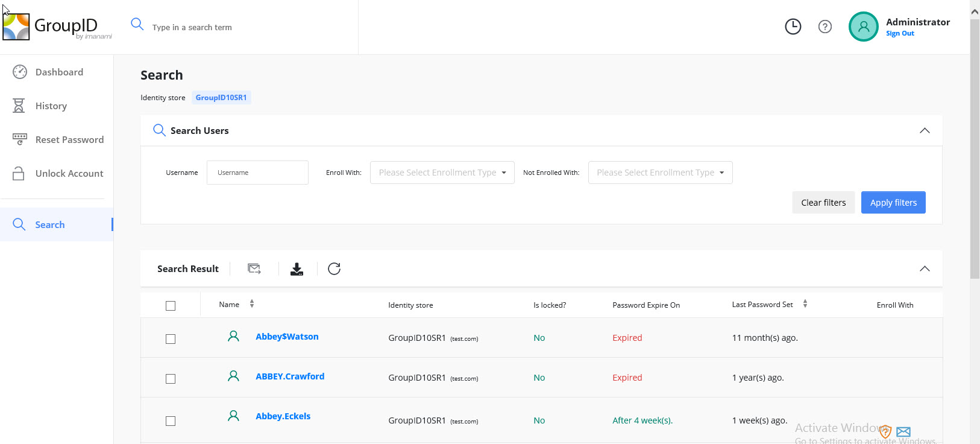The height and width of the screenshot is (444, 980).
Task: Click the Enroll With column header
Action: pyautogui.click(x=895, y=305)
